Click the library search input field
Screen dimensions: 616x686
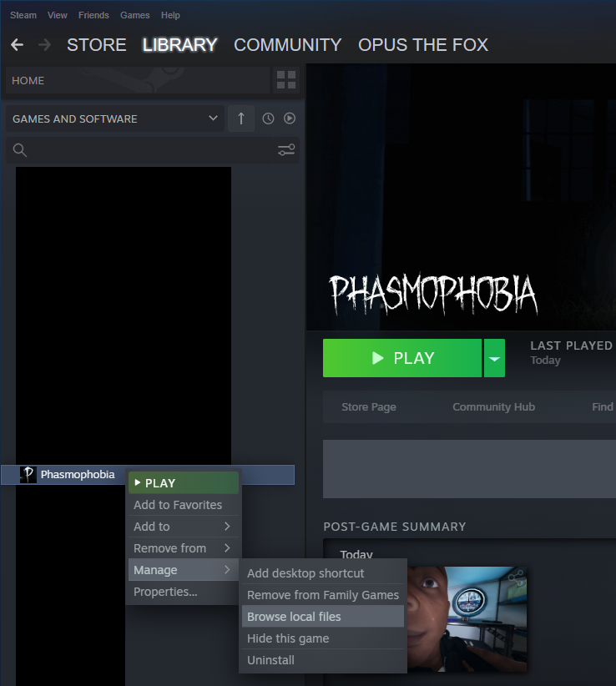140,150
